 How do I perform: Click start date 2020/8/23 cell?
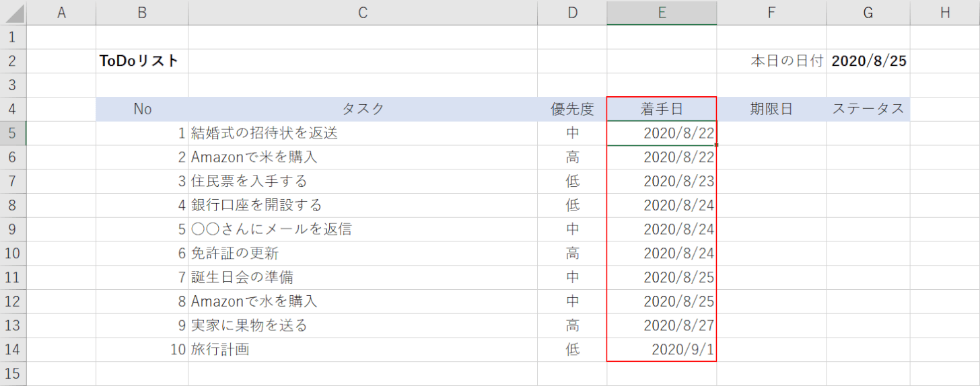click(x=662, y=181)
